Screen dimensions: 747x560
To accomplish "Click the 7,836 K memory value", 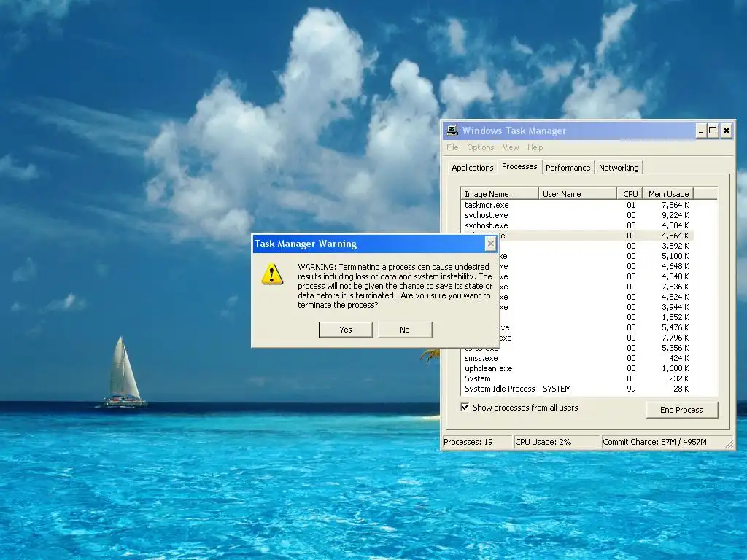I will tap(675, 287).
